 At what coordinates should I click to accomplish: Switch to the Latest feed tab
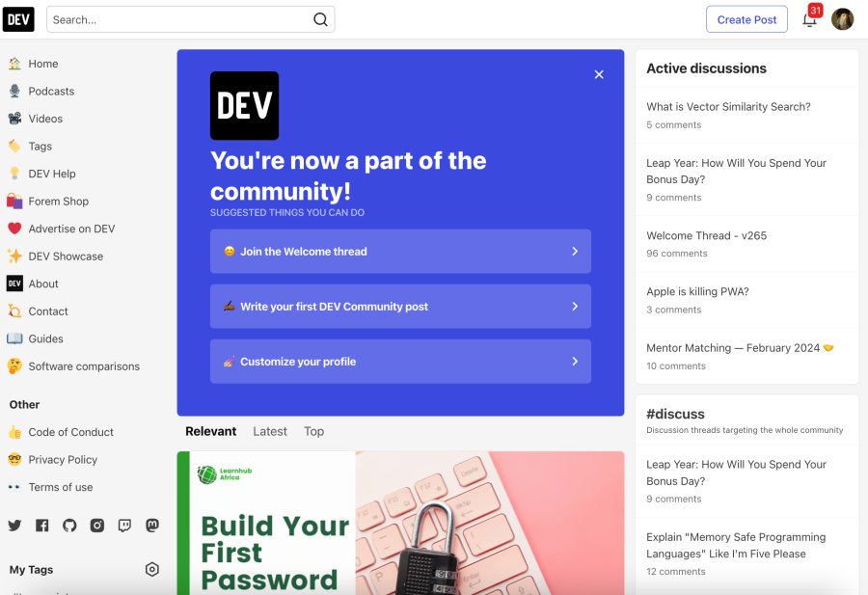click(x=270, y=431)
